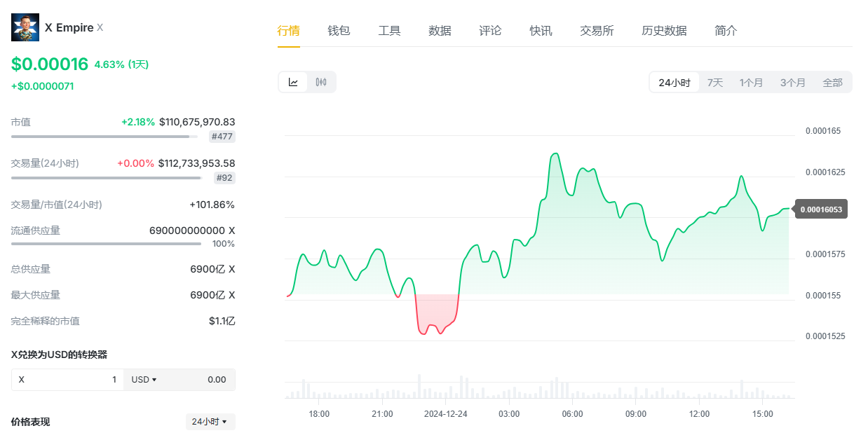Click the 06:00 time label on chart axis
Screen dimensions: 868x433
pyautogui.click(x=572, y=414)
